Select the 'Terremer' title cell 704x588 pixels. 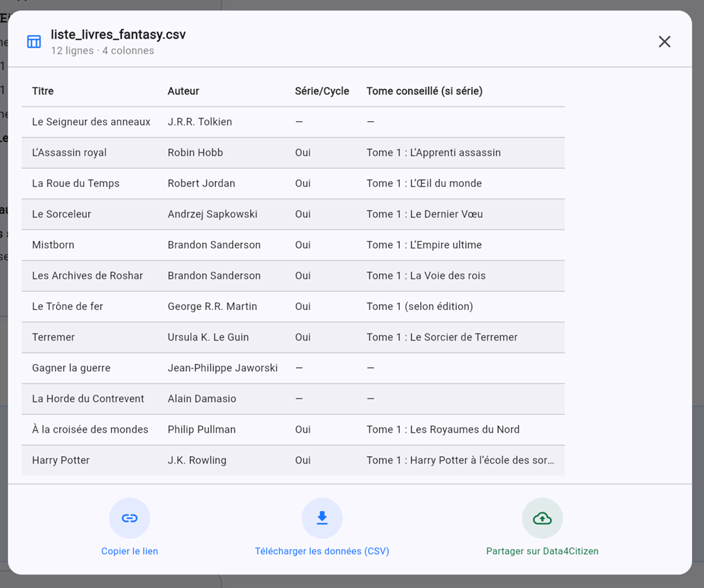(53, 337)
